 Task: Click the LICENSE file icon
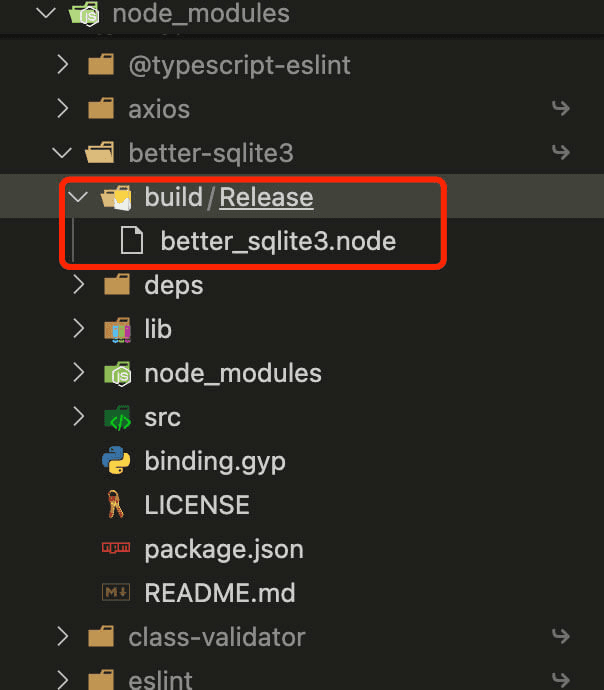[x=117, y=505]
